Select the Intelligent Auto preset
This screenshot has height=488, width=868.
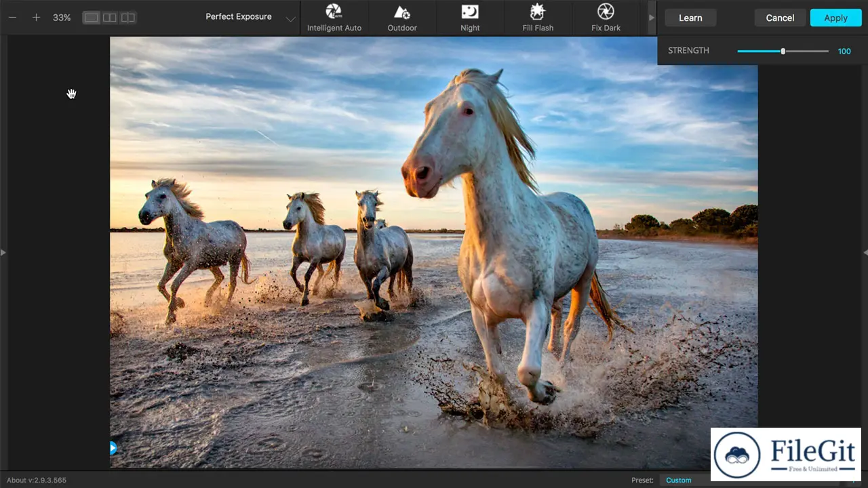pos(334,18)
